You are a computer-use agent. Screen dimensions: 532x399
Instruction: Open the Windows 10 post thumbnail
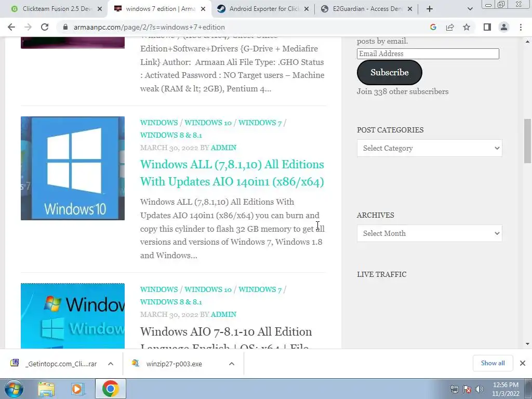73,168
